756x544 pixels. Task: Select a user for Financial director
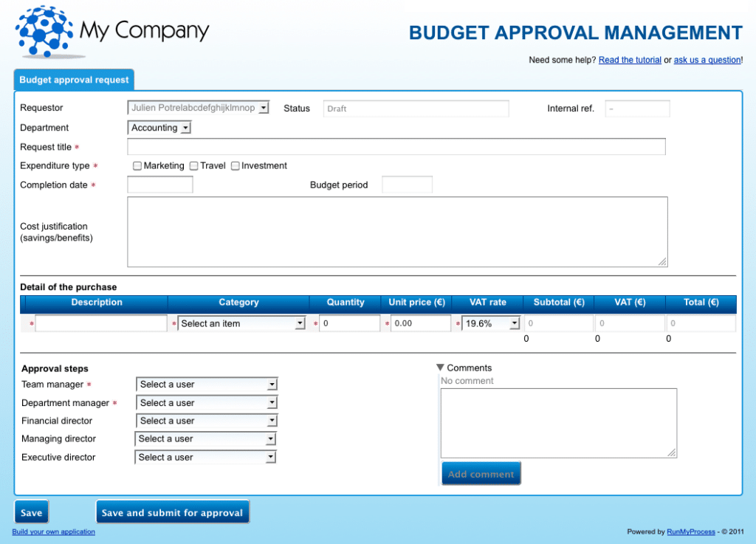pos(207,421)
